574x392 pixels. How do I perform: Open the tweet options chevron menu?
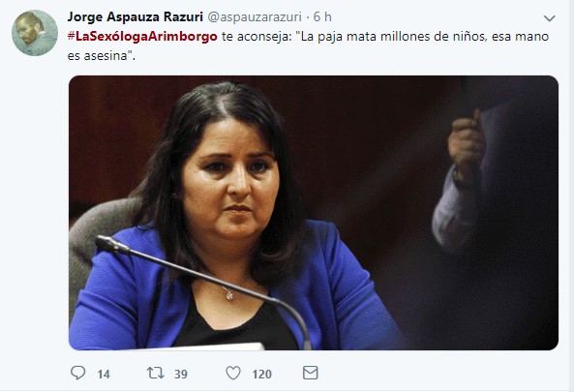(x=550, y=18)
